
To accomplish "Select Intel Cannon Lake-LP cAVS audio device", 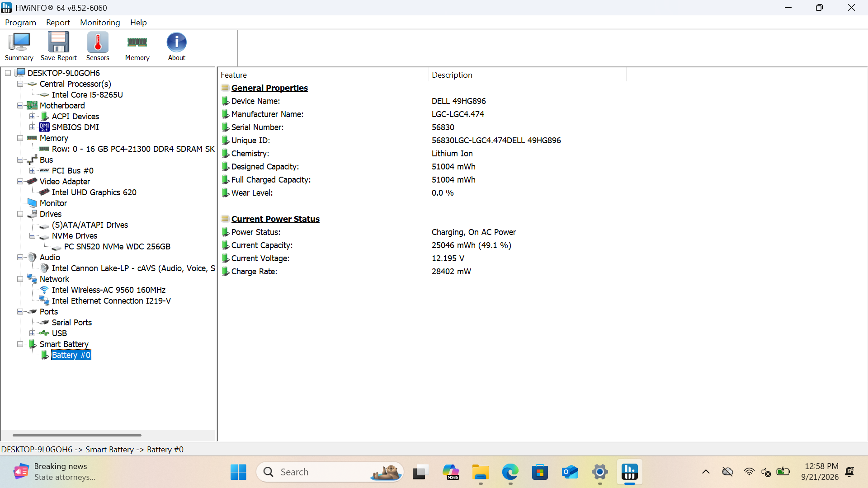I will coord(133,268).
